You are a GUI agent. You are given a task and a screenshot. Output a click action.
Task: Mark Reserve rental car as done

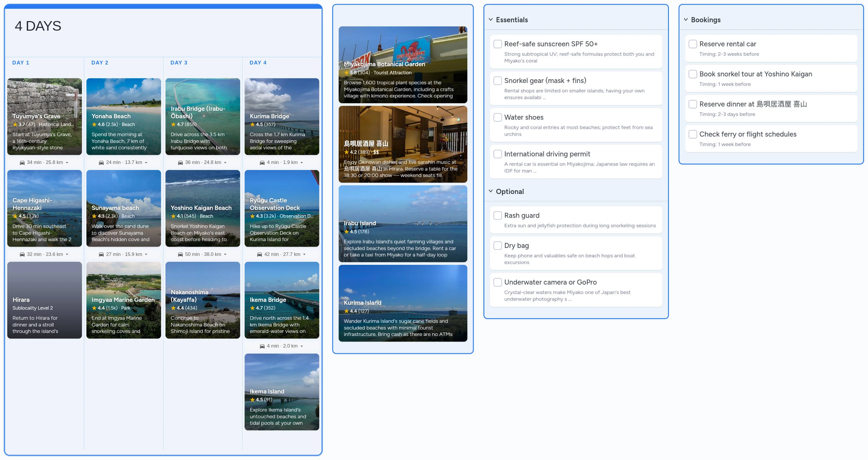pos(693,44)
